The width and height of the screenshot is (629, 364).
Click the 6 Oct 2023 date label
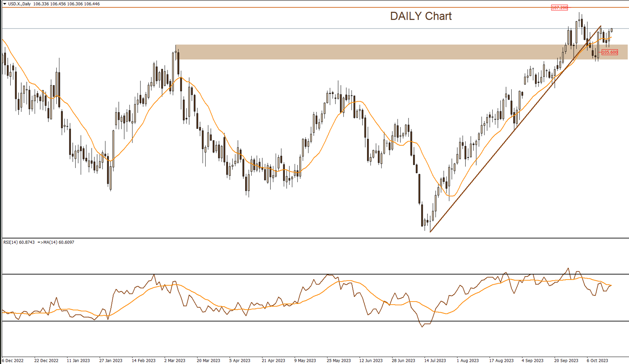click(x=597, y=361)
